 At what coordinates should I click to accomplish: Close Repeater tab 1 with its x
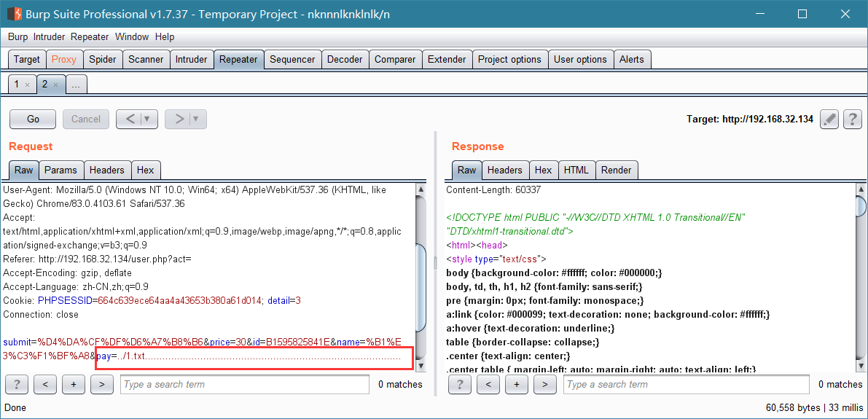[x=27, y=85]
